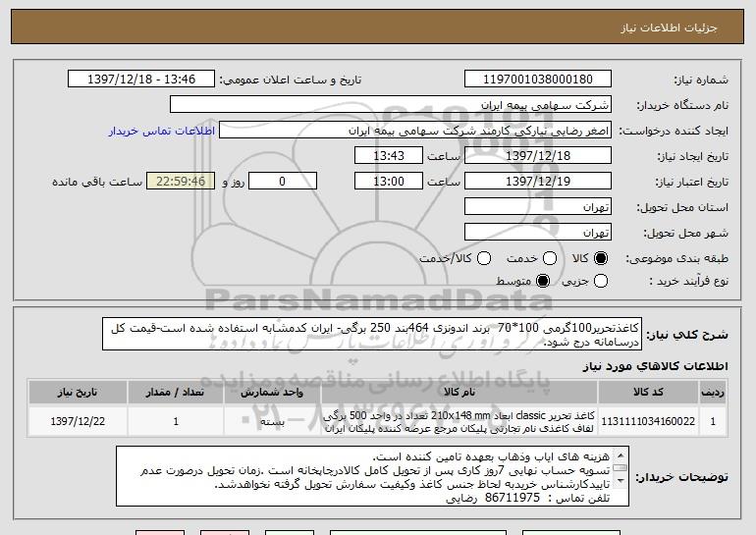Click the need number field 1197001038000180
This screenshot has height=535, width=756.
(x=538, y=80)
